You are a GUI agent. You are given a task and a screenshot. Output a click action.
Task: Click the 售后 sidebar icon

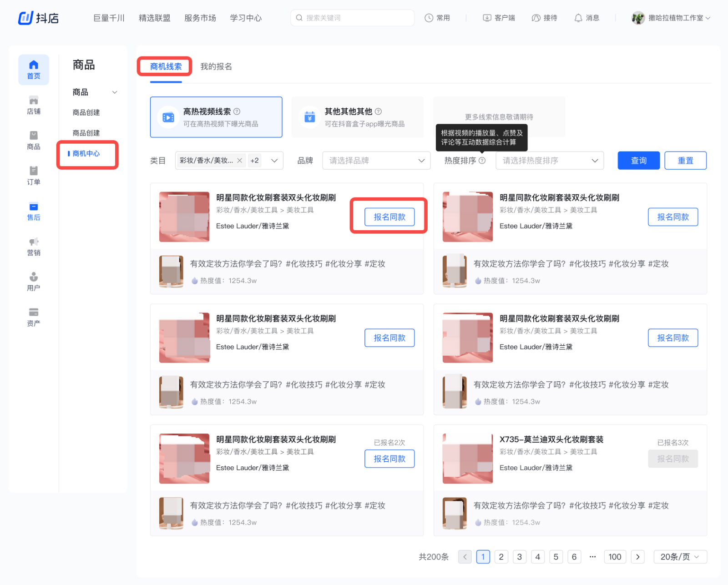[33, 211]
